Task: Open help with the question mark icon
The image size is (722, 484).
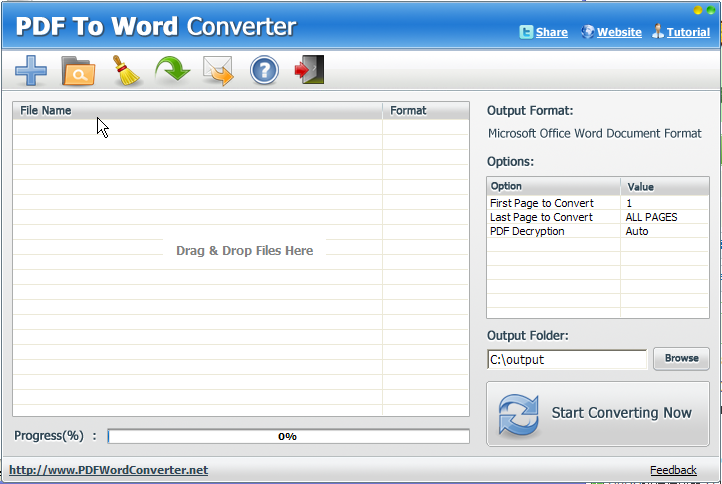Action: pyautogui.click(x=264, y=70)
